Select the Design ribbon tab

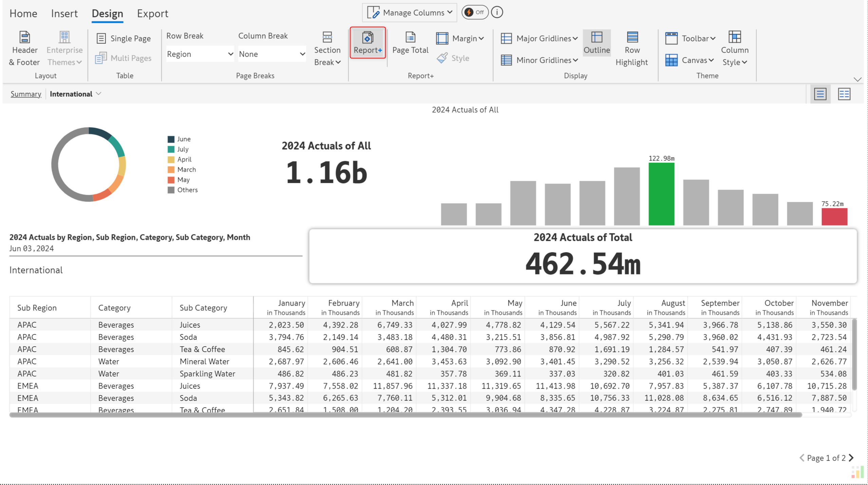(107, 13)
